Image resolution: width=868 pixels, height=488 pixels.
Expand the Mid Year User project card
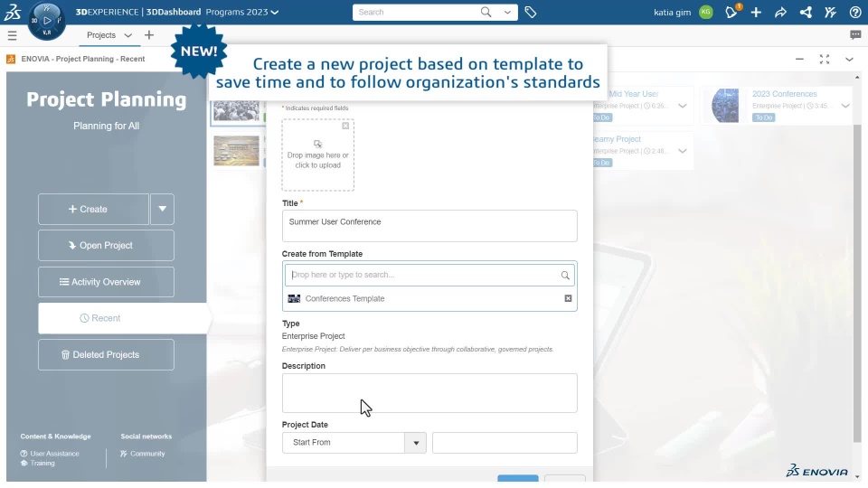tap(683, 106)
